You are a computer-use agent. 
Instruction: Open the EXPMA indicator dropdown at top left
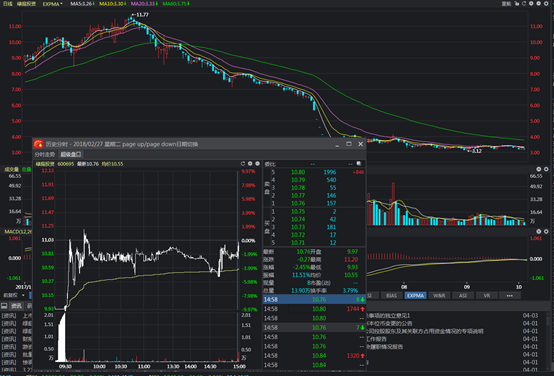click(x=52, y=4)
